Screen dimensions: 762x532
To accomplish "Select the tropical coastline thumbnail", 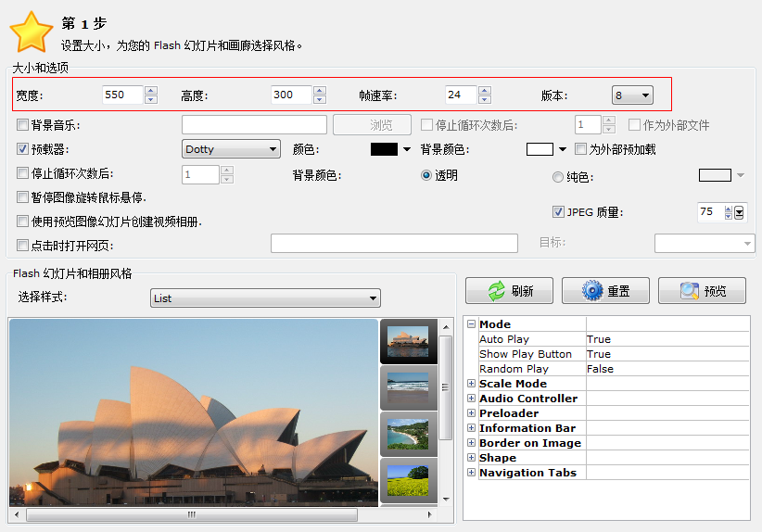I will tap(408, 435).
